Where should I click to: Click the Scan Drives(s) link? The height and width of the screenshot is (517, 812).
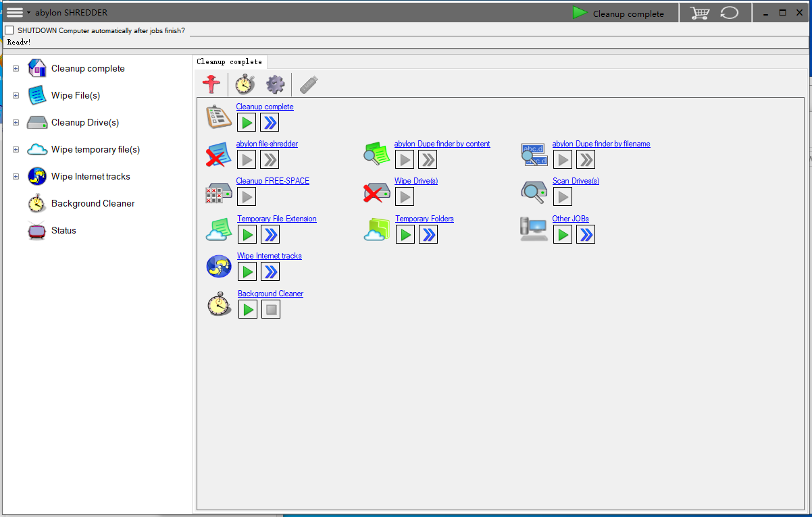pos(576,181)
